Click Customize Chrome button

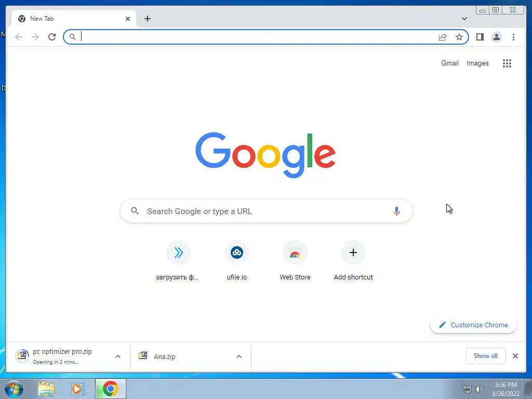(x=473, y=325)
